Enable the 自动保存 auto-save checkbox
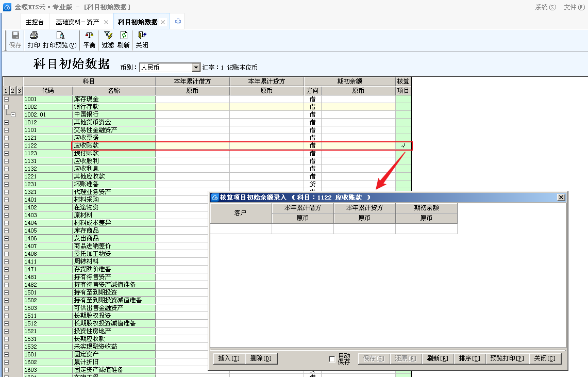Viewport: 588px width, 377px height. (x=332, y=359)
